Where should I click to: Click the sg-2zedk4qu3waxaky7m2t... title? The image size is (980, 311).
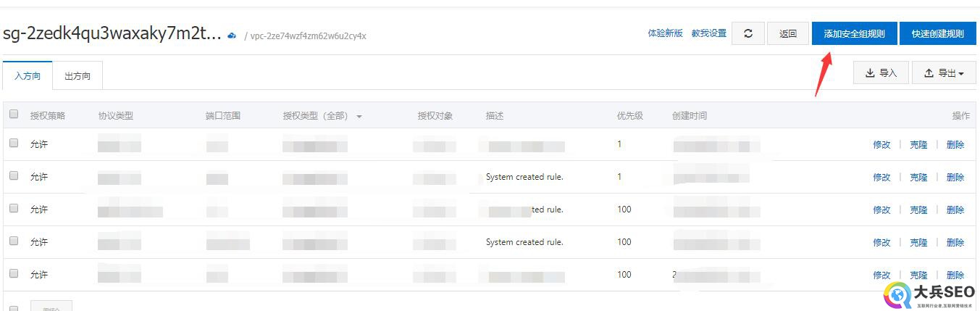(x=112, y=33)
